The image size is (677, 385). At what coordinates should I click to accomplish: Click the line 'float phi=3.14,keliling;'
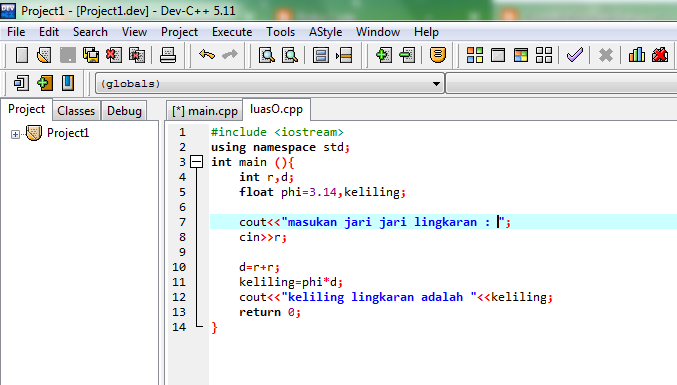click(x=323, y=192)
